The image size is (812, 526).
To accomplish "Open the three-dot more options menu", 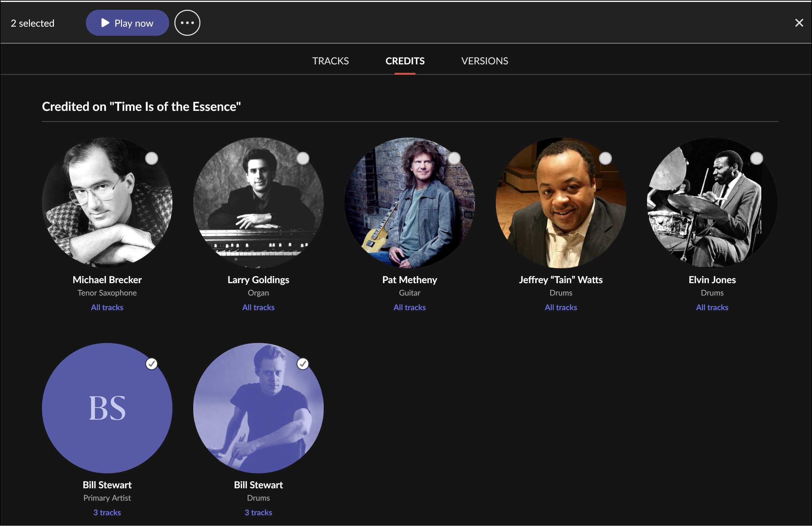I will point(187,23).
